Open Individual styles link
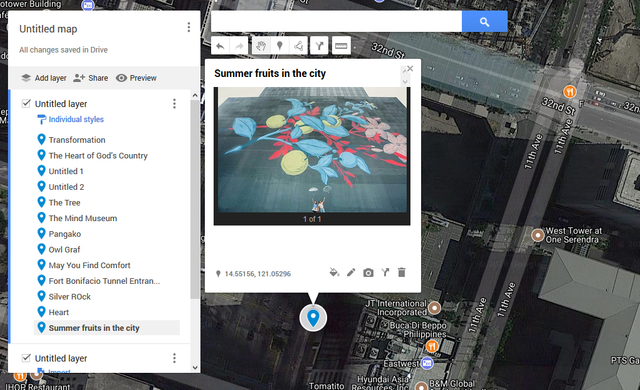640x390 pixels. pyautogui.click(x=76, y=119)
